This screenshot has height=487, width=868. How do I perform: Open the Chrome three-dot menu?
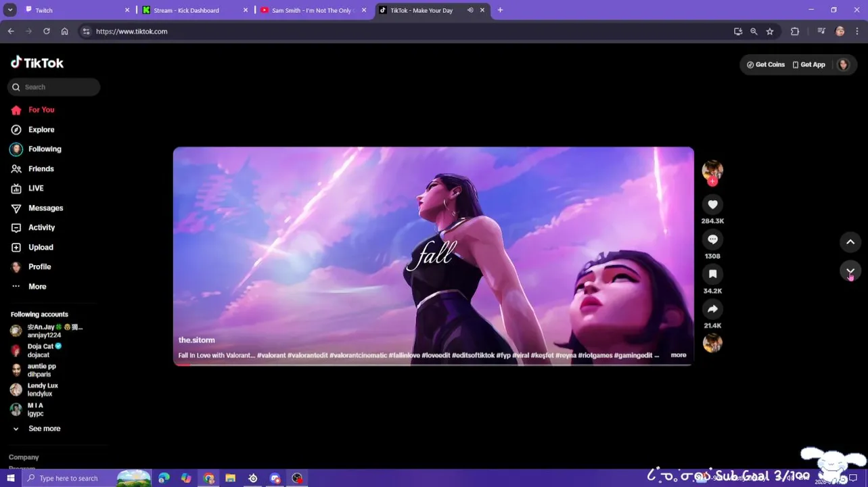click(857, 31)
